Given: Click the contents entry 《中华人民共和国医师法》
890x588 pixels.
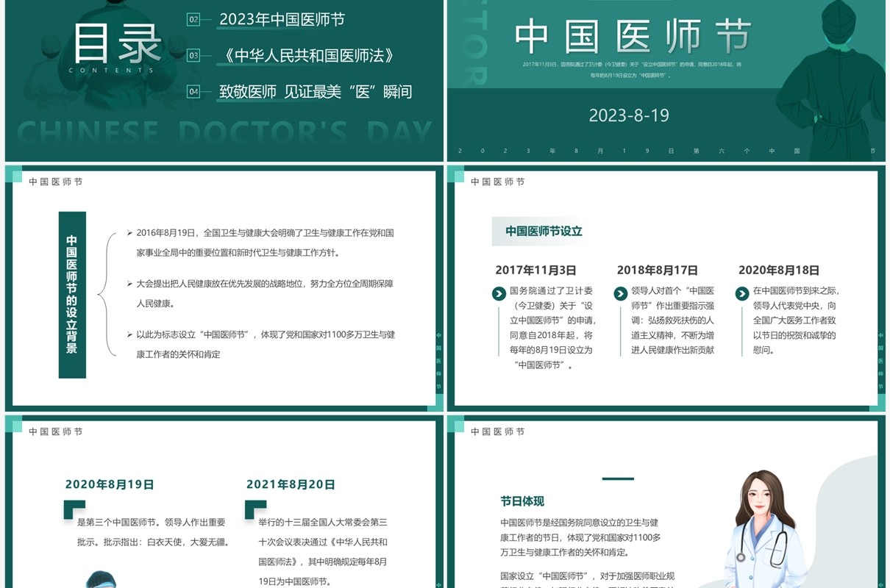Looking at the screenshot, I should [x=310, y=55].
